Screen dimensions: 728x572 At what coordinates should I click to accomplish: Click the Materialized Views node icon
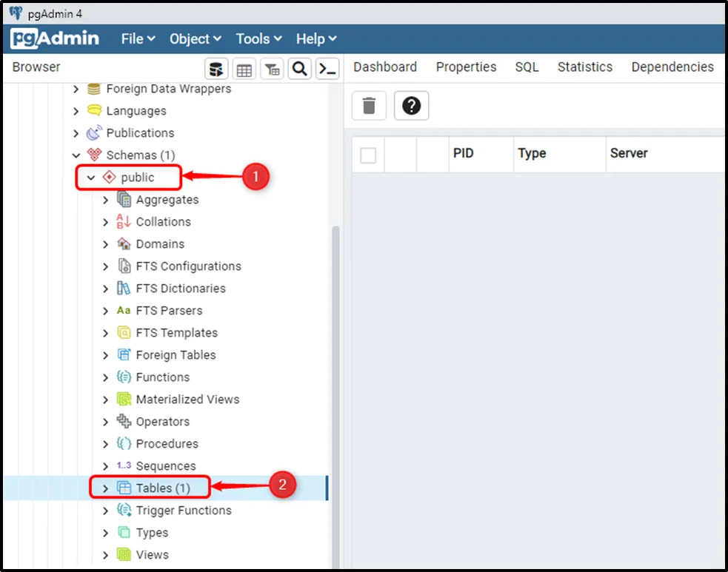124,400
